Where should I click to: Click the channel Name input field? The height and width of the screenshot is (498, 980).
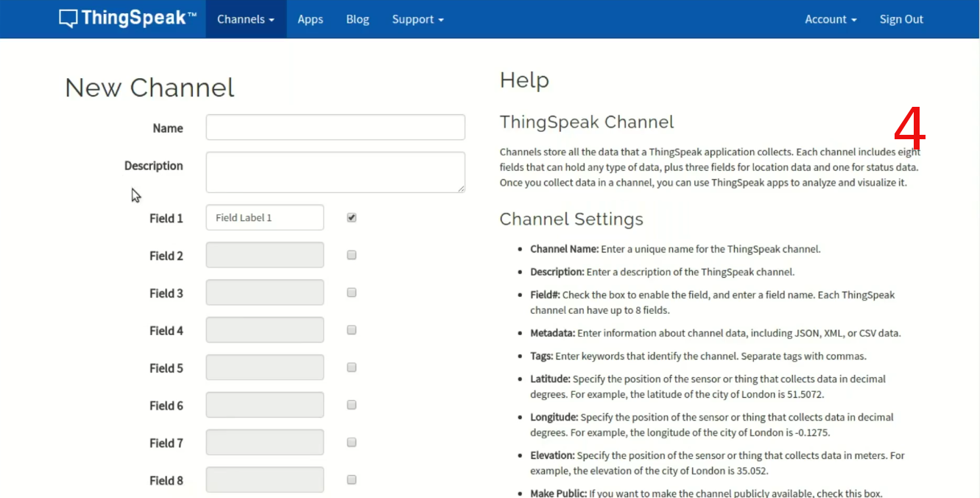335,127
